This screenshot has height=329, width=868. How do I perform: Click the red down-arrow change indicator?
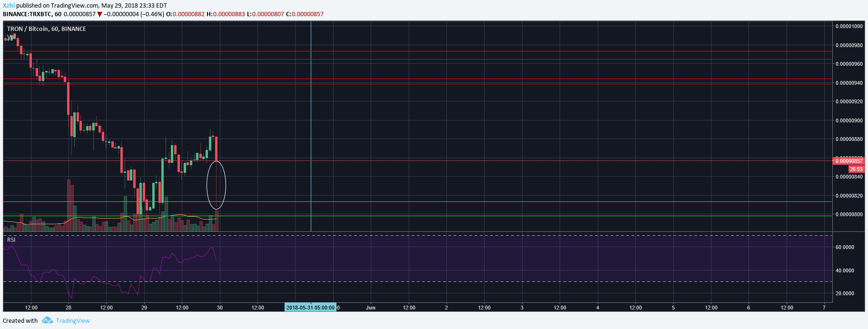point(99,14)
